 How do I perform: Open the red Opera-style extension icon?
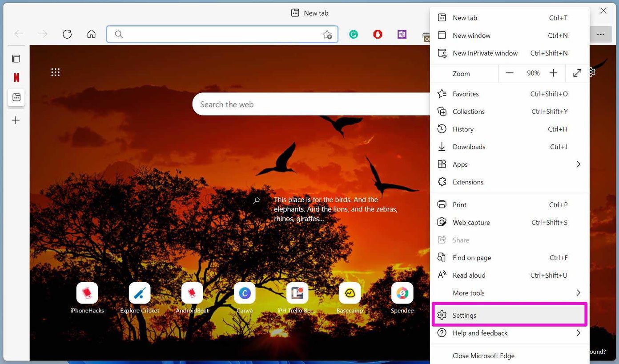(378, 34)
